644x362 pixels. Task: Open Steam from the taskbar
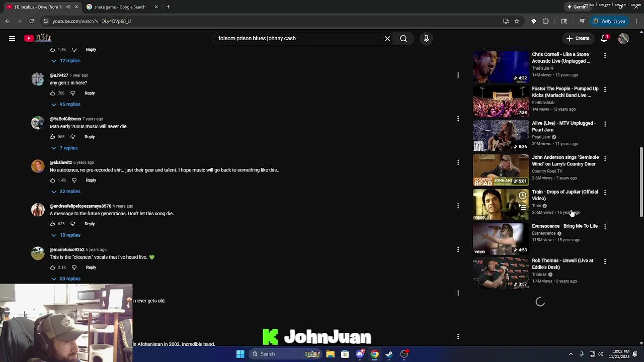pyautogui.click(x=389, y=354)
